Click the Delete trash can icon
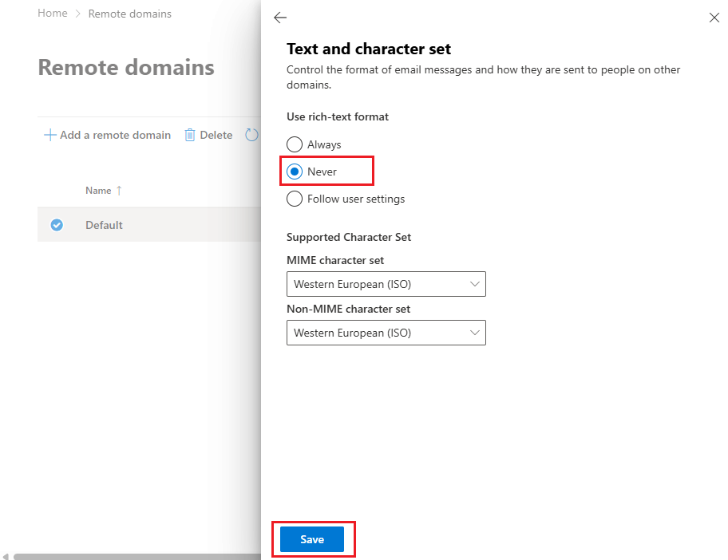This screenshot has height=560, width=728. click(x=189, y=135)
